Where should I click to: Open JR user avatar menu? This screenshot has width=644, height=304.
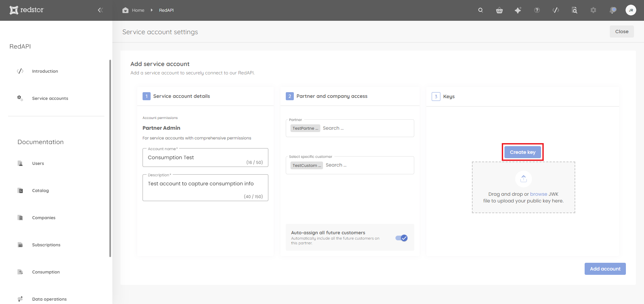pos(631,10)
